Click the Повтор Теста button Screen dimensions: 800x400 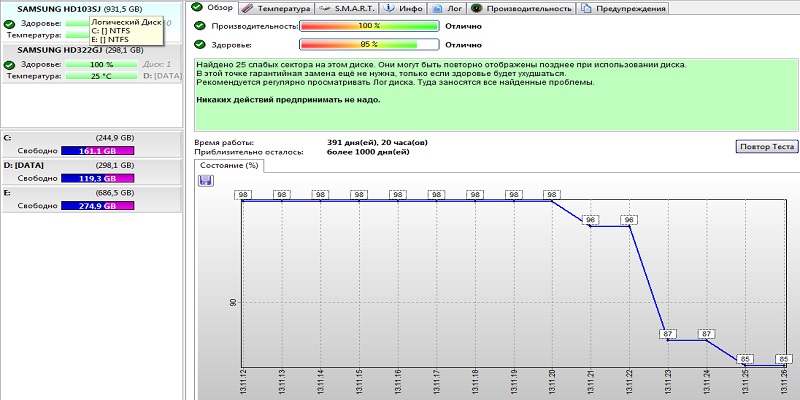coord(766,146)
